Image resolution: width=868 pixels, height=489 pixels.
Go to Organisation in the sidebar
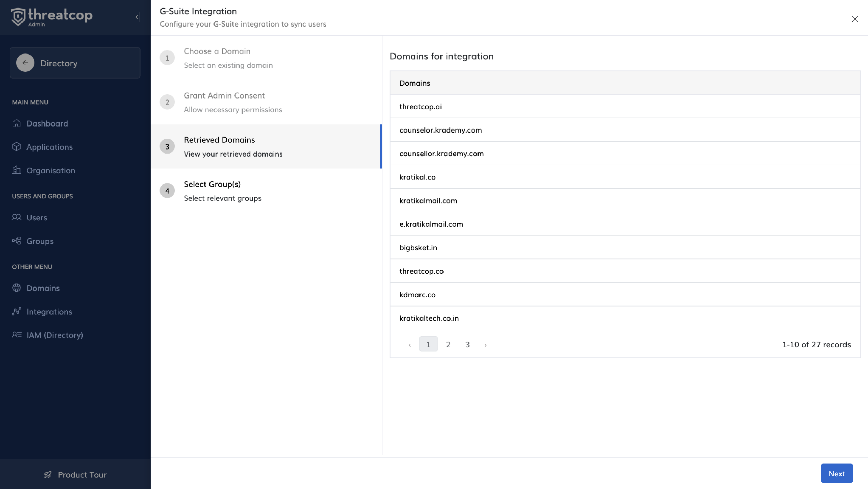click(x=51, y=170)
